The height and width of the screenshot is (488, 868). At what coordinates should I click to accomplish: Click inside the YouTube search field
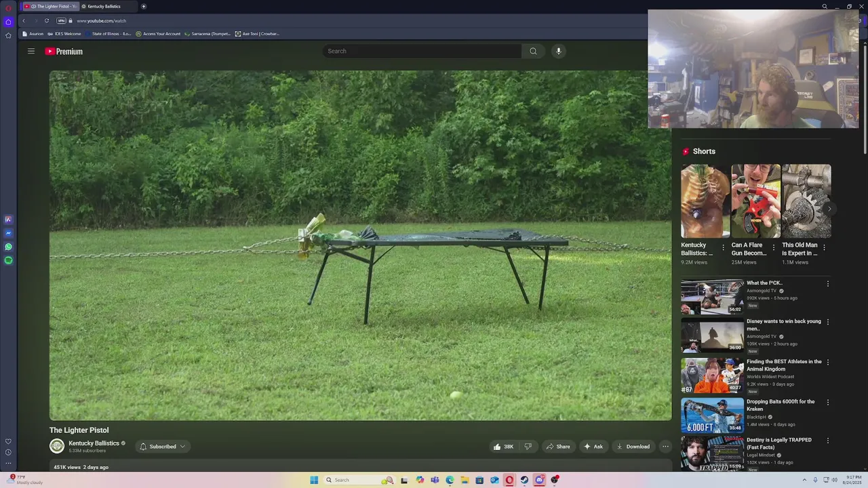tap(422, 51)
